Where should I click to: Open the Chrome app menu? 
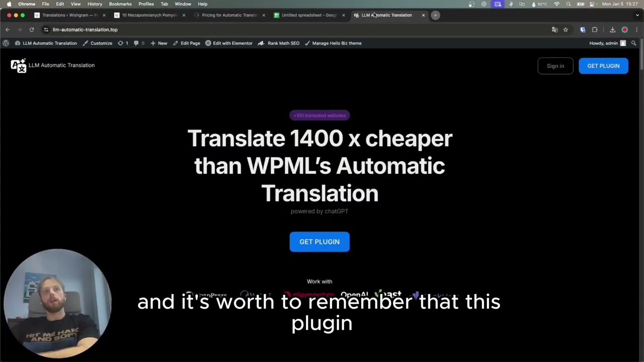27,4
